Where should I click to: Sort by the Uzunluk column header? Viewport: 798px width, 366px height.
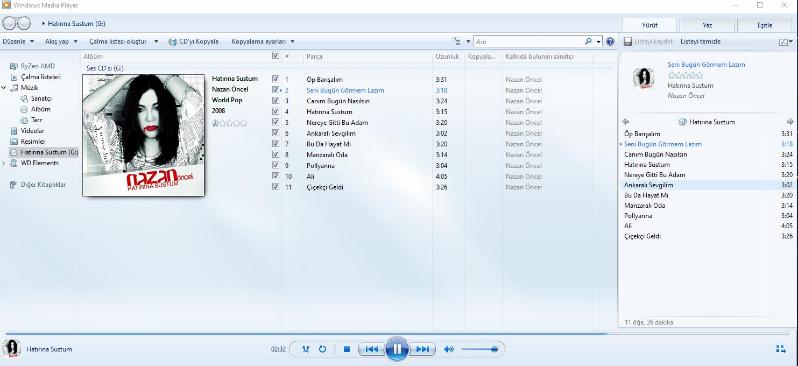click(448, 57)
